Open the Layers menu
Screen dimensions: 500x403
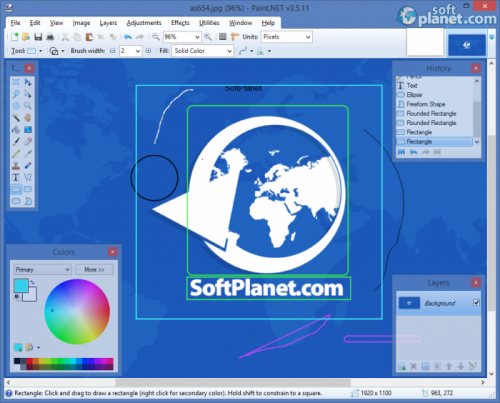coord(108,23)
